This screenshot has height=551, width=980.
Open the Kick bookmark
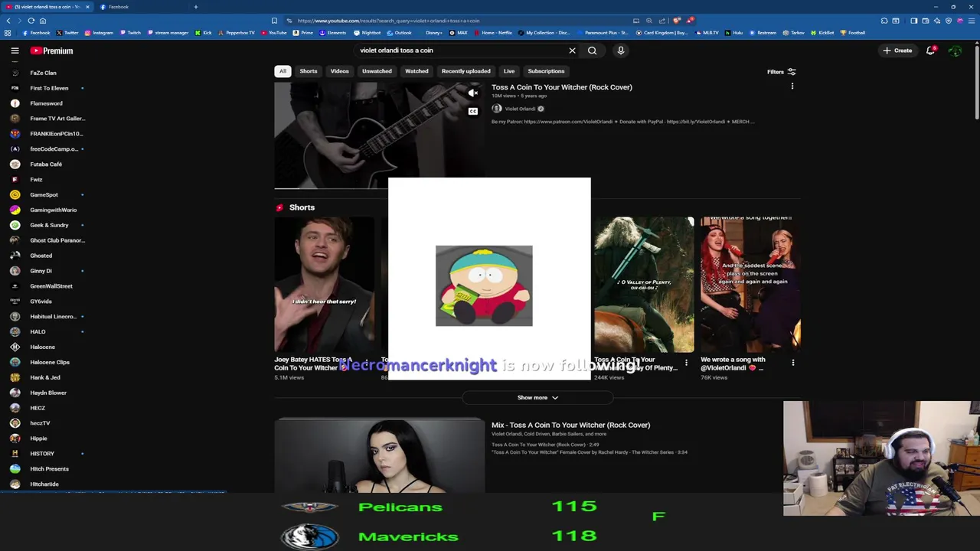click(x=203, y=33)
